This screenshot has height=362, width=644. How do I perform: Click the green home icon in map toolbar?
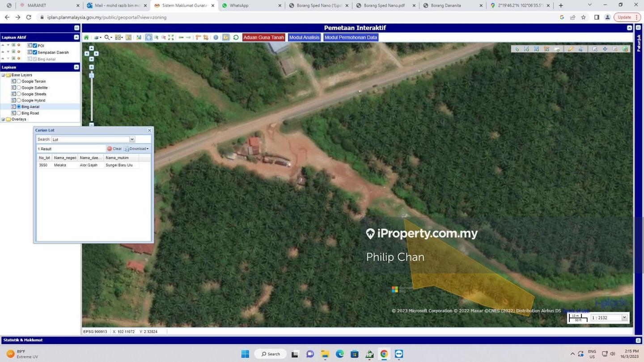86,38
